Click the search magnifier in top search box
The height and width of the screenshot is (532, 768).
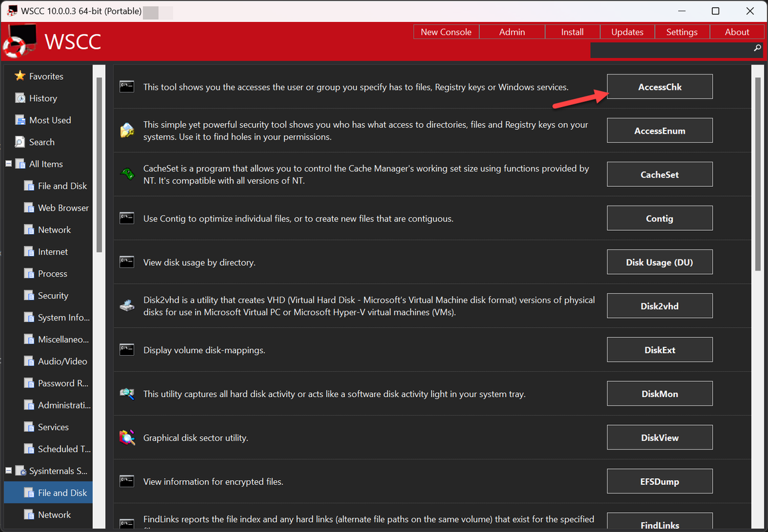pos(757,48)
